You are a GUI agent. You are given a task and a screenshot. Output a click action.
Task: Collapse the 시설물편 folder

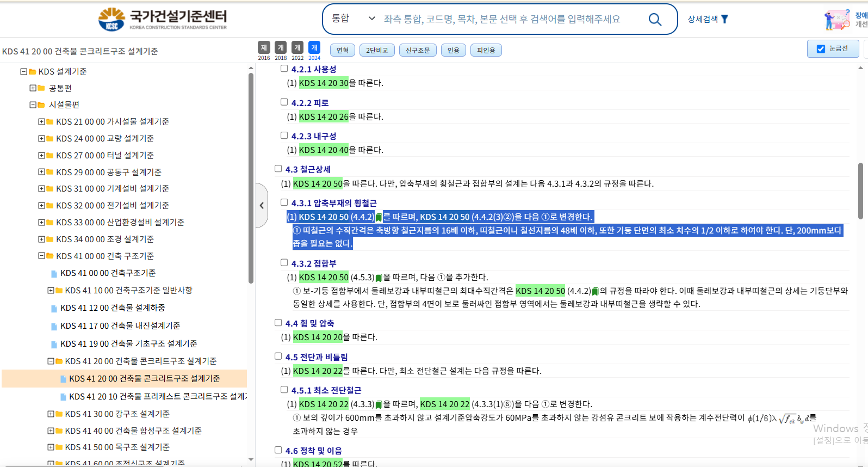(33, 105)
